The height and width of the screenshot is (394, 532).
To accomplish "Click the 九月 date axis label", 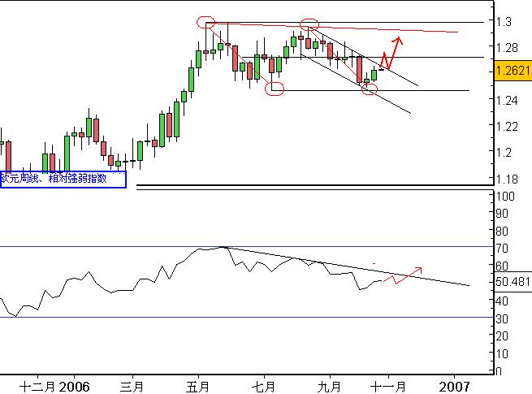I will pyautogui.click(x=330, y=387).
